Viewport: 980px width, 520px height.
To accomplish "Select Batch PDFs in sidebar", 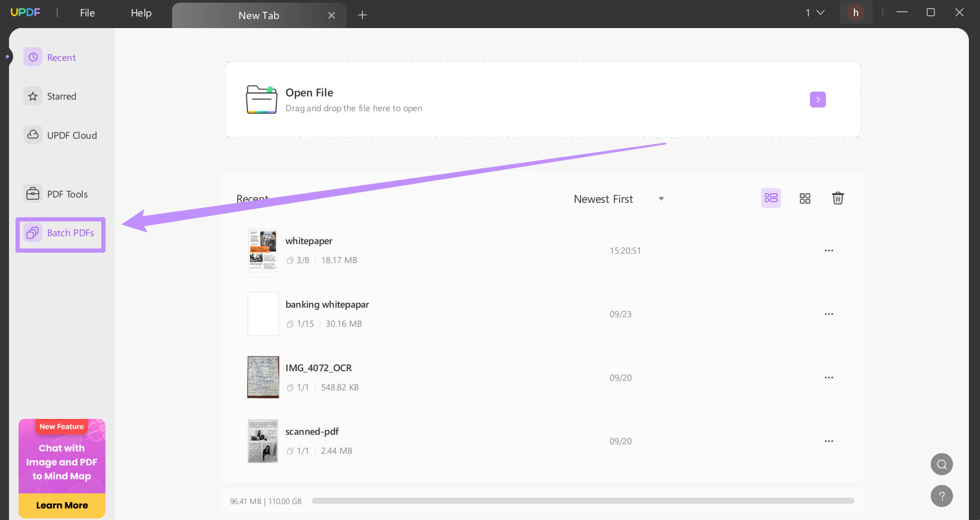I will [70, 233].
